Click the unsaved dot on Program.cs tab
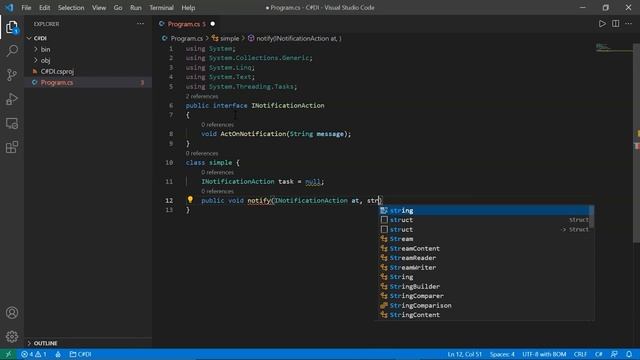 click(213, 24)
